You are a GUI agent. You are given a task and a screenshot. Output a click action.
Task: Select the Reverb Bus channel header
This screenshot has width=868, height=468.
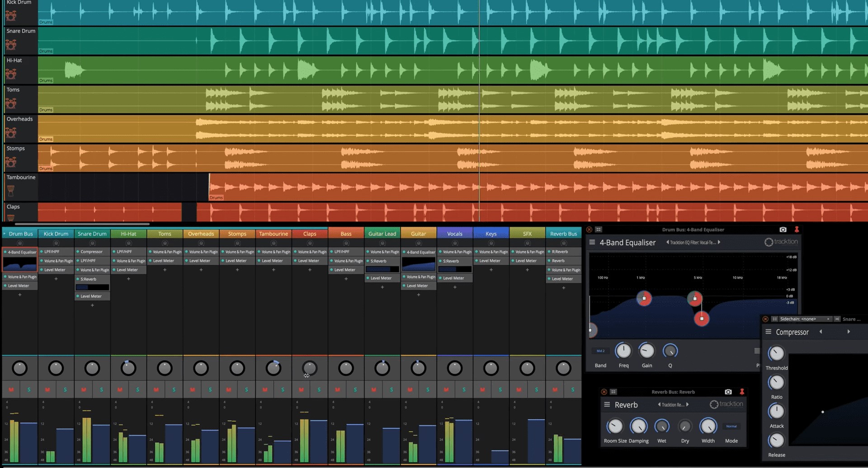click(x=563, y=234)
